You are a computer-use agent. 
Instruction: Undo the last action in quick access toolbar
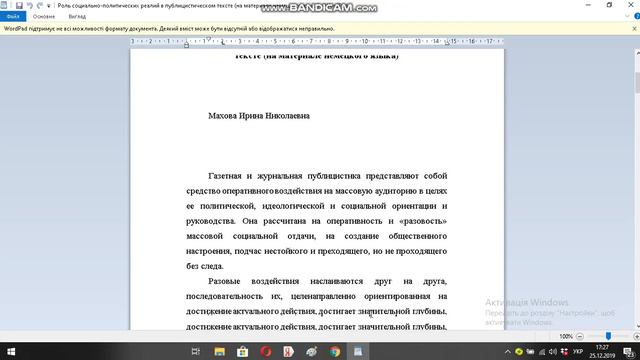pyautogui.click(x=29, y=6)
